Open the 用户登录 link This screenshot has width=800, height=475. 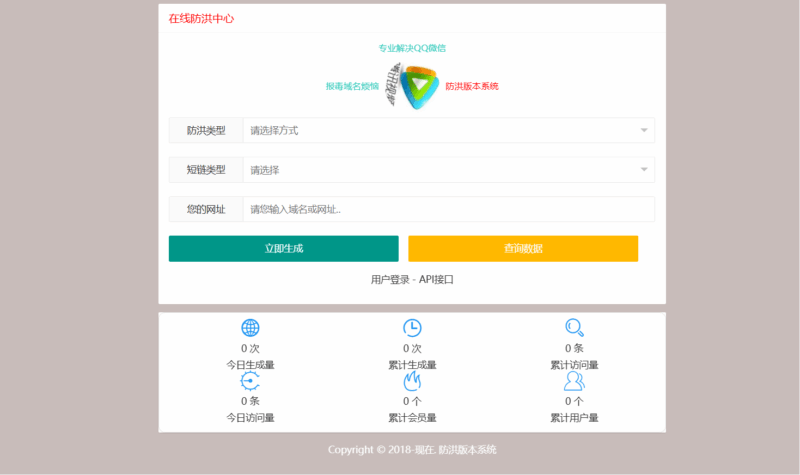[390, 280]
